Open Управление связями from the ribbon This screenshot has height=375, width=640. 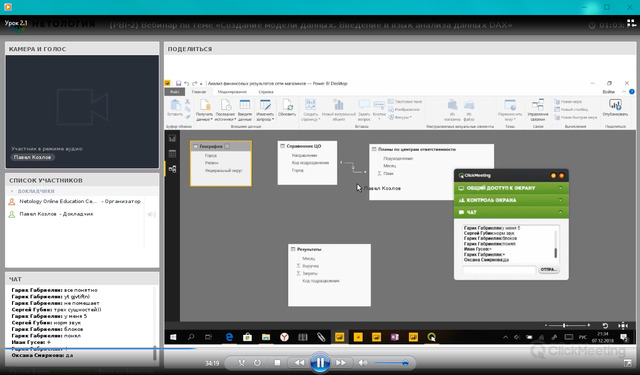coord(538,109)
